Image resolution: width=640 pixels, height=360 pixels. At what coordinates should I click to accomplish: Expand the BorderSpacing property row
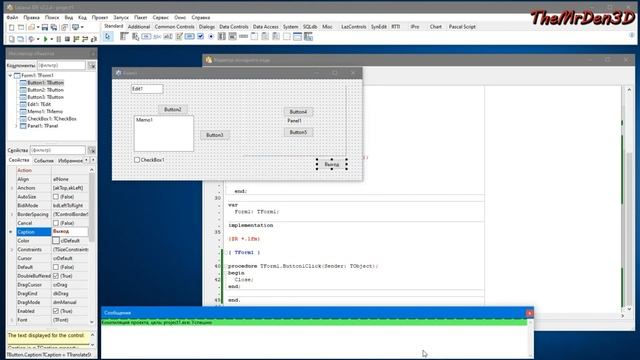[x=11, y=214]
